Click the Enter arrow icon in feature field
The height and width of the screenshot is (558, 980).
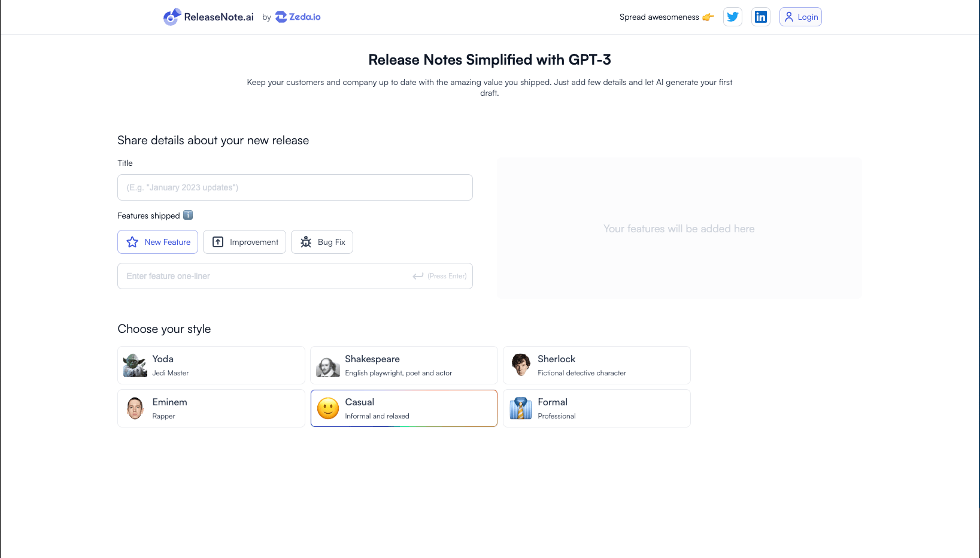coord(418,276)
